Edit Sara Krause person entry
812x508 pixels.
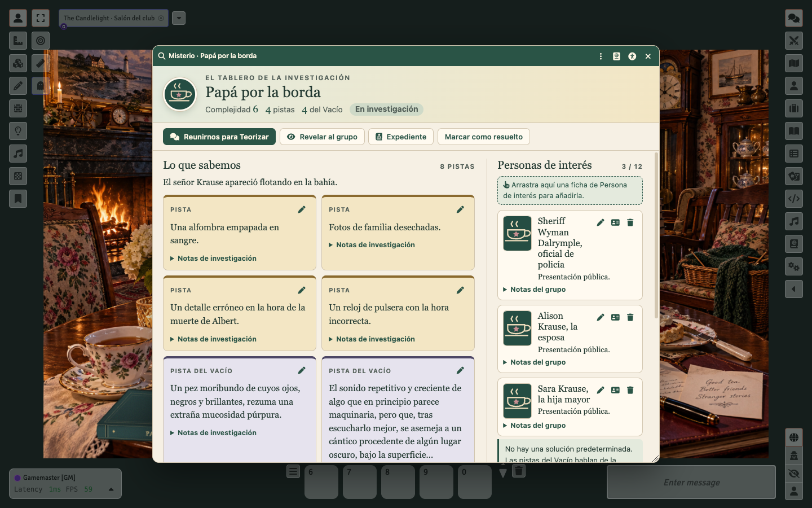601,390
